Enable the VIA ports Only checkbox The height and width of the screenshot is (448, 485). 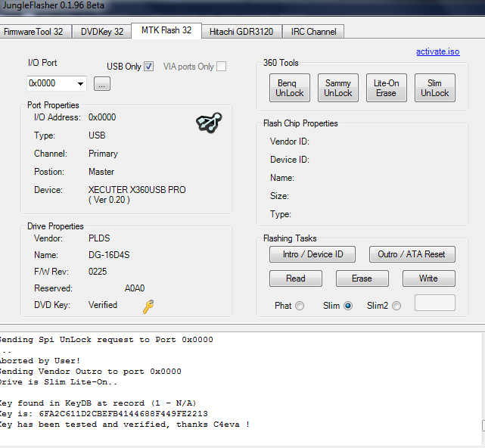[221, 66]
